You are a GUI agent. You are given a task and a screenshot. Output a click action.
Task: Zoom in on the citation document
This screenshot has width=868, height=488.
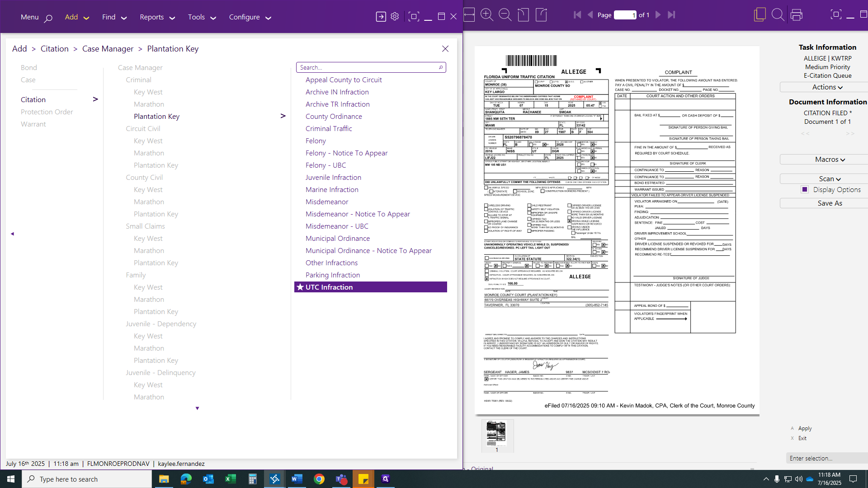click(487, 15)
